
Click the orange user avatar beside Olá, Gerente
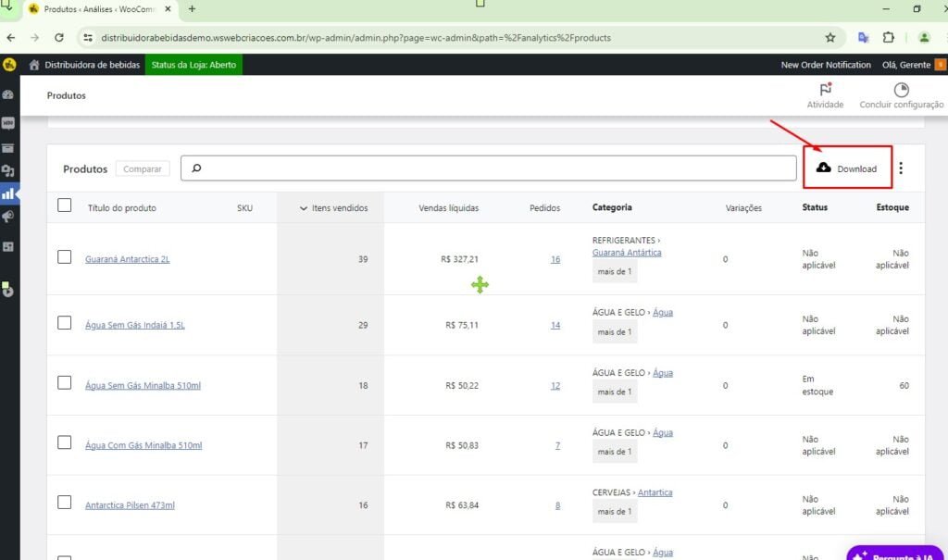tap(941, 65)
